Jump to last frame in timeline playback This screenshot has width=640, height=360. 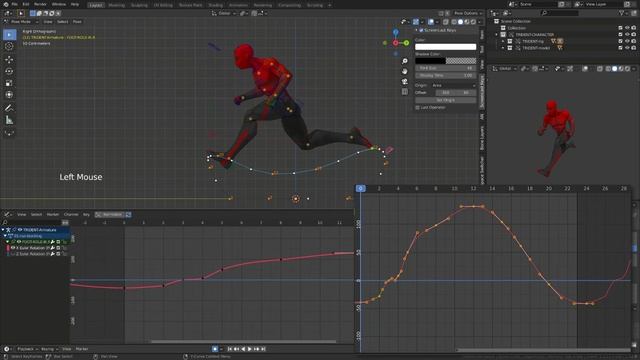click(x=263, y=349)
